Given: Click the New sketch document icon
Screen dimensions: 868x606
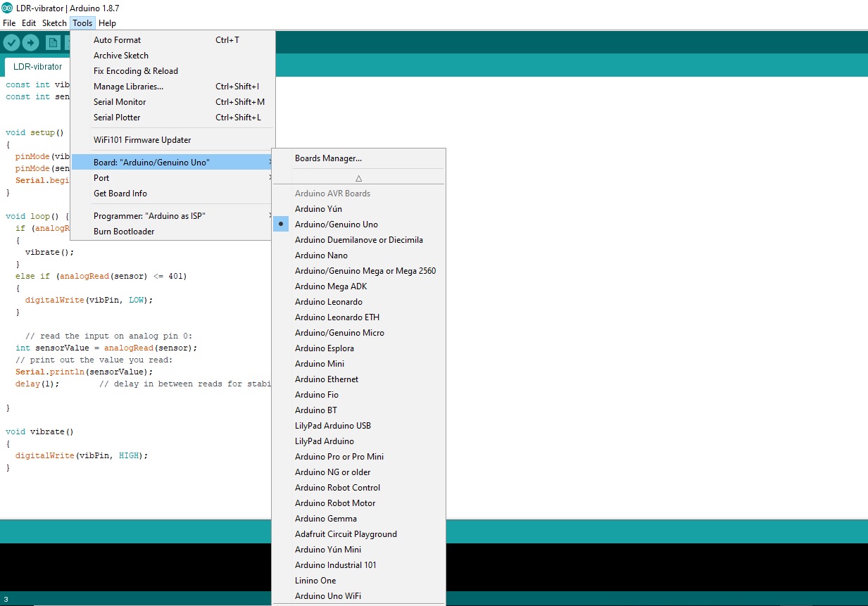Looking at the screenshot, I should pos(53,43).
